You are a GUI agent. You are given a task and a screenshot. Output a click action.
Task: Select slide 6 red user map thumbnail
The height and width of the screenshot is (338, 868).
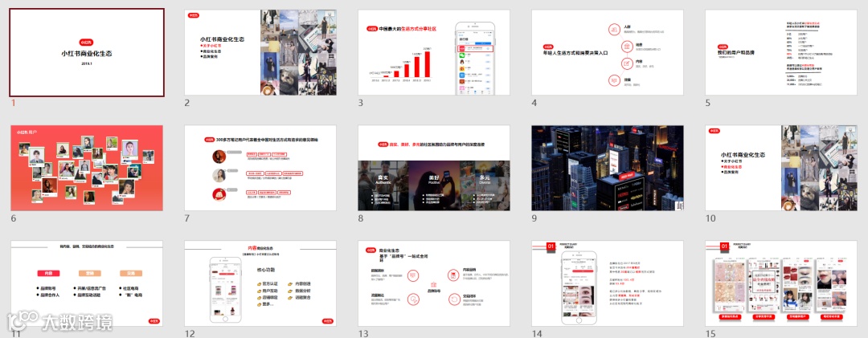(87, 168)
